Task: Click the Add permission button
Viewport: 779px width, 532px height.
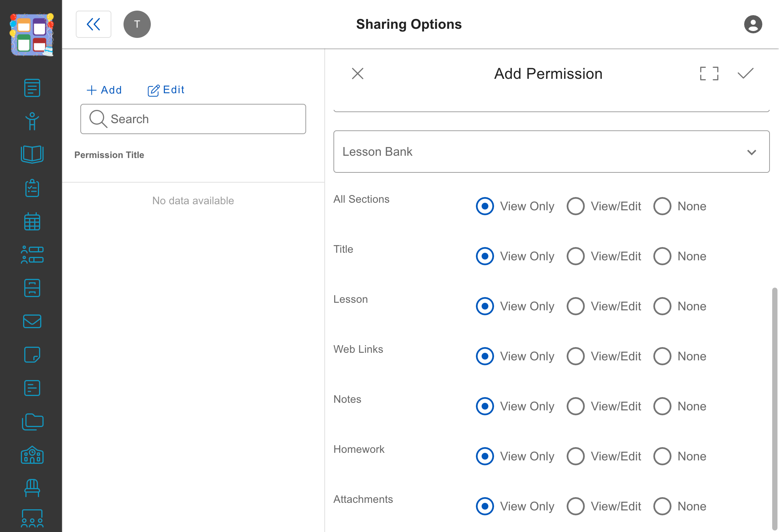Action: [104, 90]
